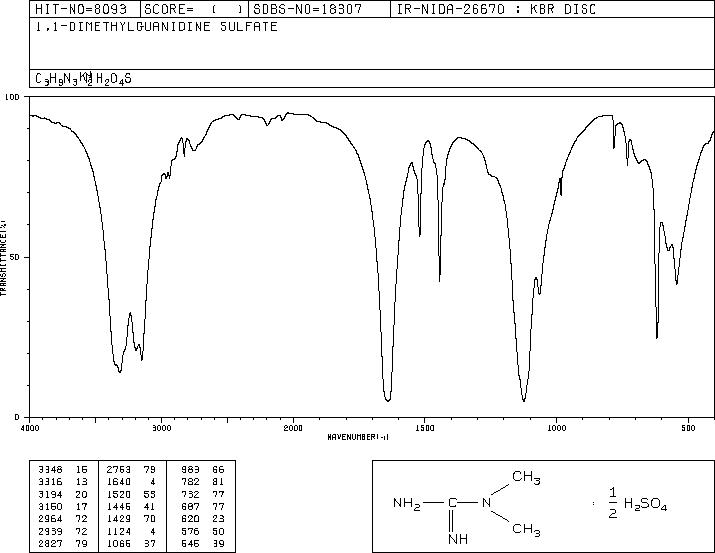Click the central C atom in structure
715x553 pixels.
pos(452,503)
